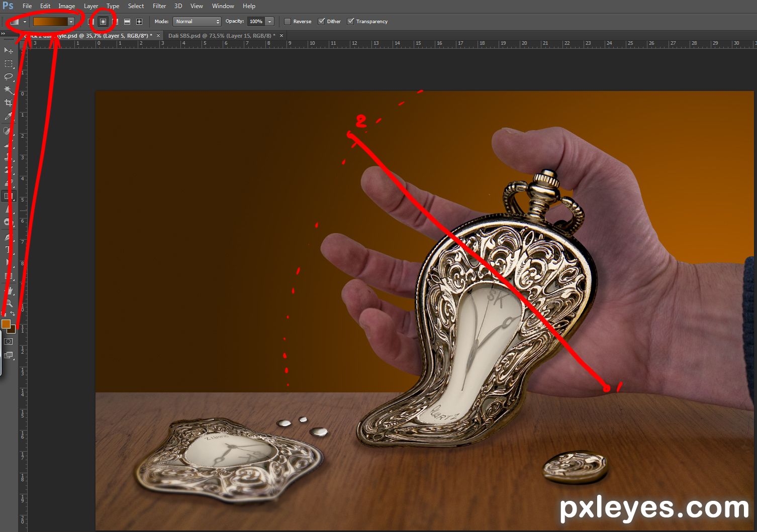Select the Clone Stamp tool
This screenshot has width=757, height=532.
9,157
